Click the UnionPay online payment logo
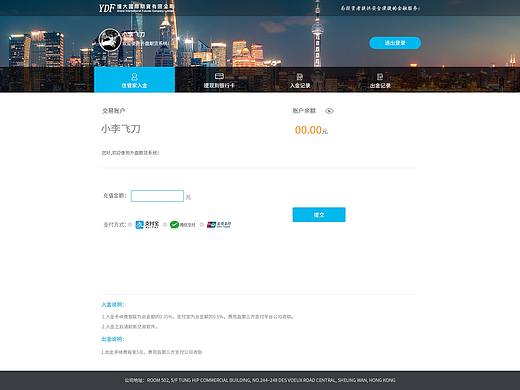 pos(219,225)
